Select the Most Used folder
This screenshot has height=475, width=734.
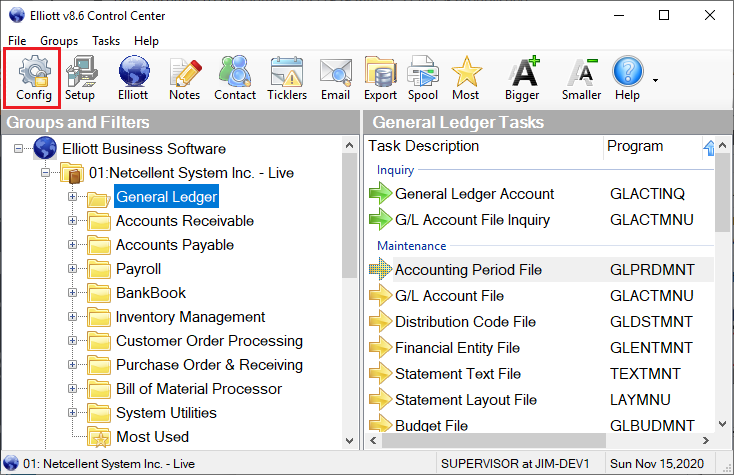pos(152,437)
